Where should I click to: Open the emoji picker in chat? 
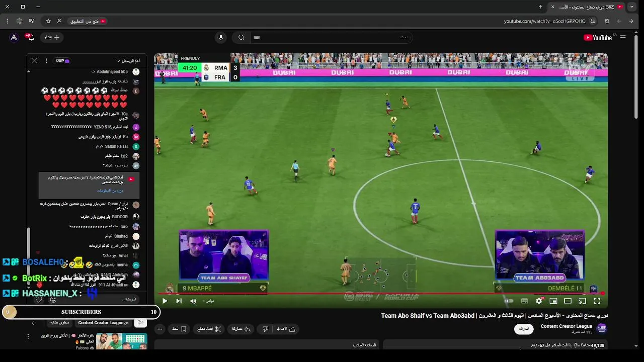[53, 300]
